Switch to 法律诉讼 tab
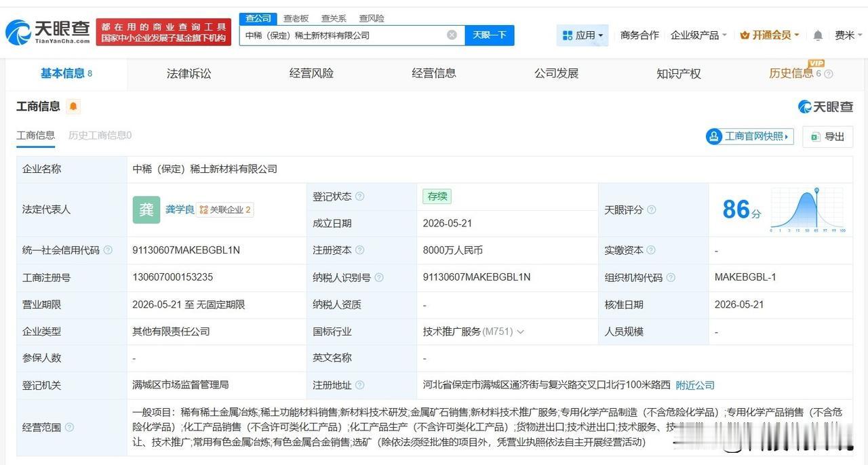868x465 pixels. pos(189,73)
